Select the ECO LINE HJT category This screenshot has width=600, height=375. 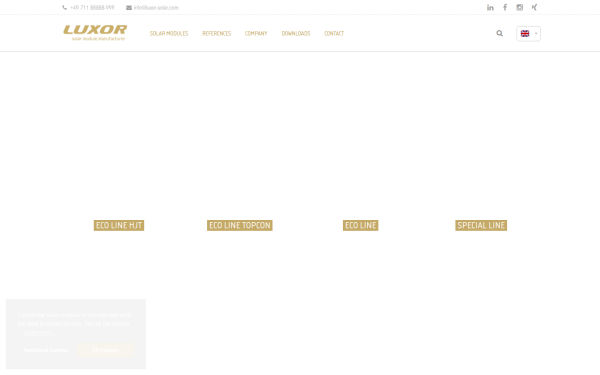coord(119,225)
